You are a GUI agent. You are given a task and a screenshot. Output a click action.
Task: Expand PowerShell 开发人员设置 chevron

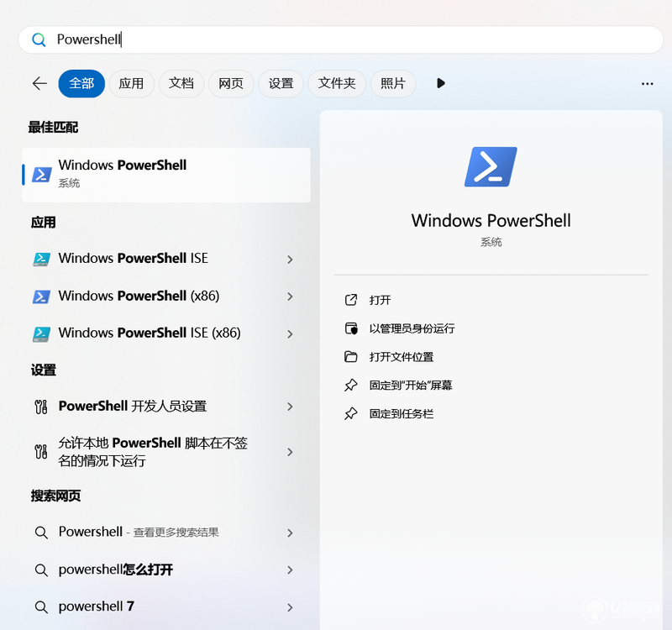[x=290, y=407]
